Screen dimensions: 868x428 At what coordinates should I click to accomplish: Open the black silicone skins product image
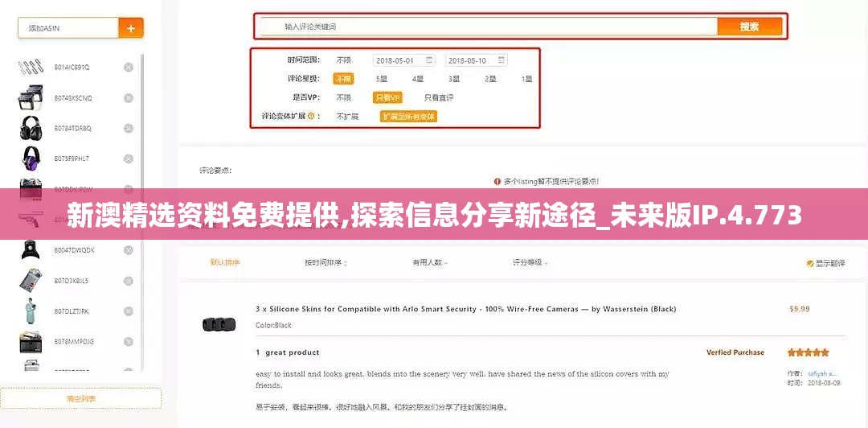coord(219,323)
